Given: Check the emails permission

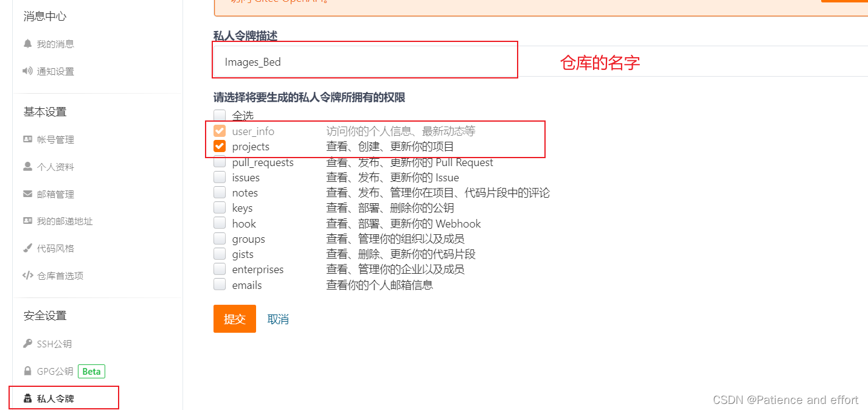Looking at the screenshot, I should coord(220,285).
